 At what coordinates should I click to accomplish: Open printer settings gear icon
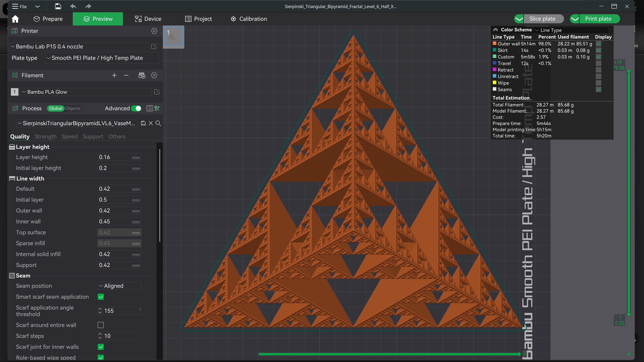tap(154, 31)
